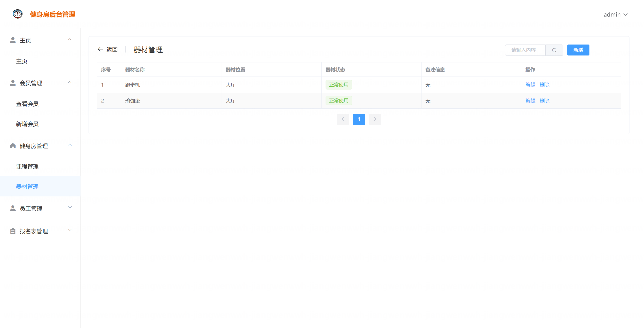This screenshot has height=328, width=644.
Task: Click the 会员管理 person icon
Action: 13,83
